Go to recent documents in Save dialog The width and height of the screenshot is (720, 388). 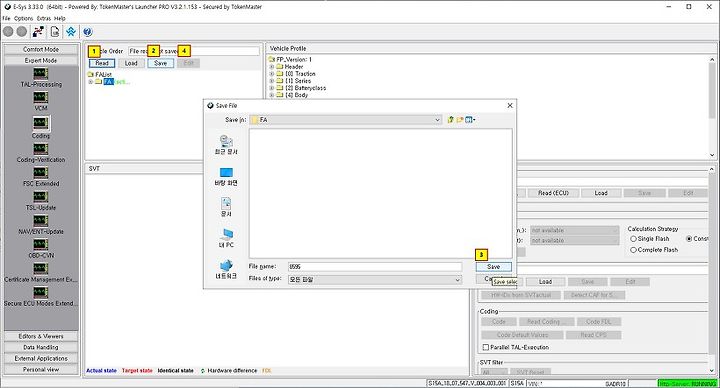click(226, 144)
